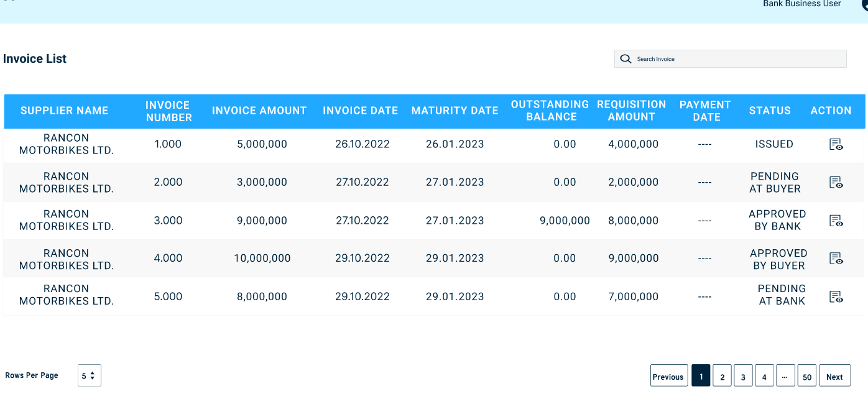Select the ISSUED status cell
This screenshot has height=404, width=868.
pos(774,144)
